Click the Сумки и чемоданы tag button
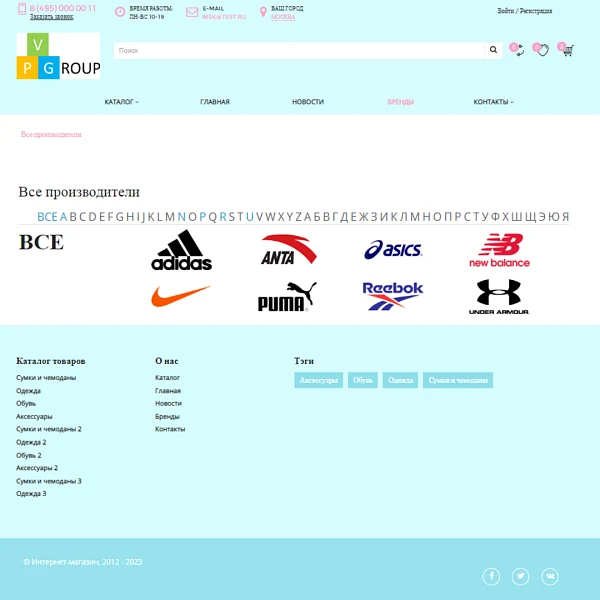Image resolution: width=600 pixels, height=600 pixels. 458,380
